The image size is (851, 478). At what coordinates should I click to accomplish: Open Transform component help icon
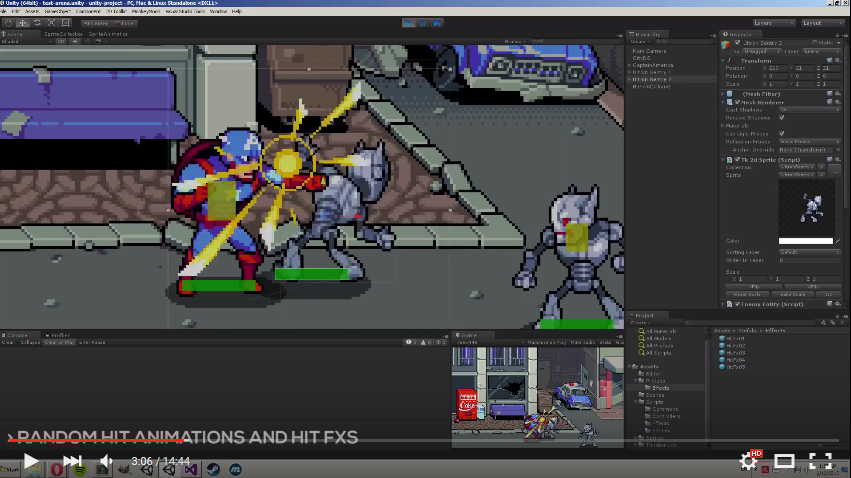coord(829,61)
